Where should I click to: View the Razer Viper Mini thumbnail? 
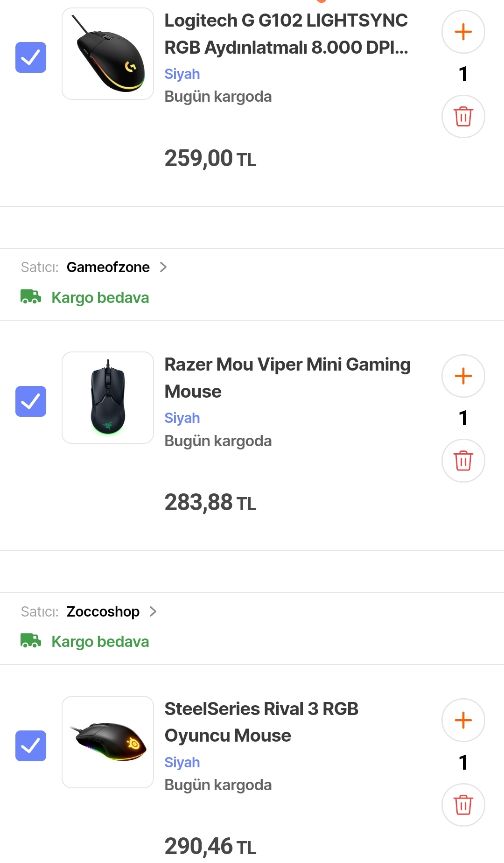pos(108,398)
